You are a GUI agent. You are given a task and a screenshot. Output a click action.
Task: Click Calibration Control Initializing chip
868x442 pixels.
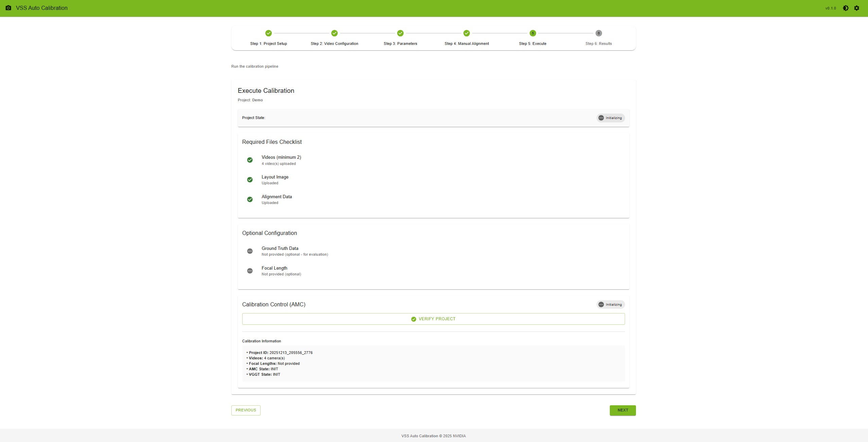pyautogui.click(x=610, y=305)
